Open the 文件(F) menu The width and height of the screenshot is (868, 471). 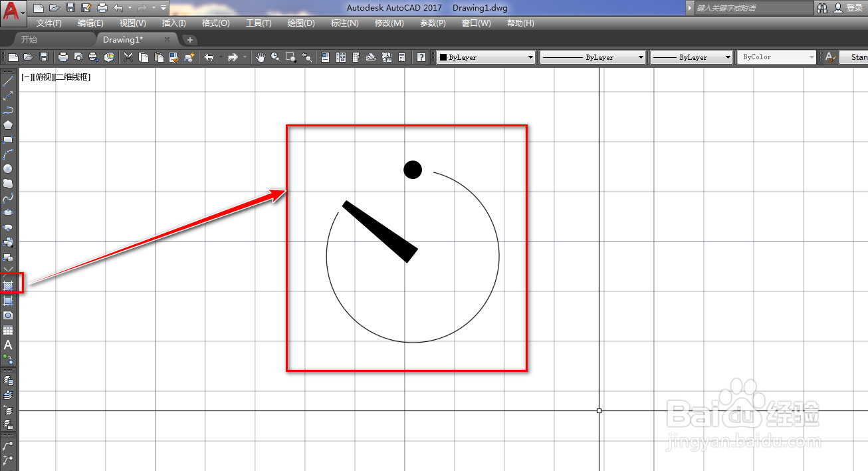point(49,23)
